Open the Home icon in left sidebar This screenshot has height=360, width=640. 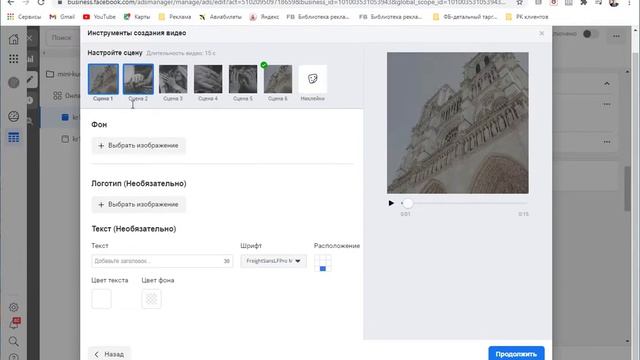pos(13,39)
